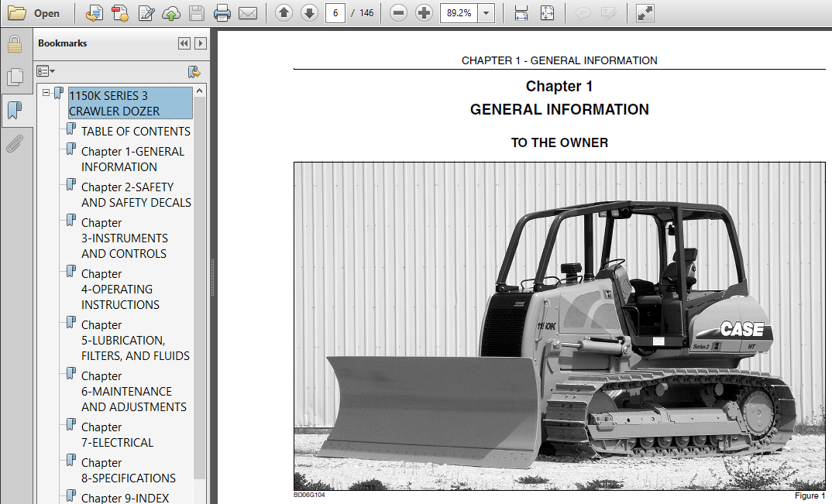Open Chapter 2-SAFETY AND SAFETY DECALS bookmark
The image size is (832, 504).
pyautogui.click(x=136, y=194)
